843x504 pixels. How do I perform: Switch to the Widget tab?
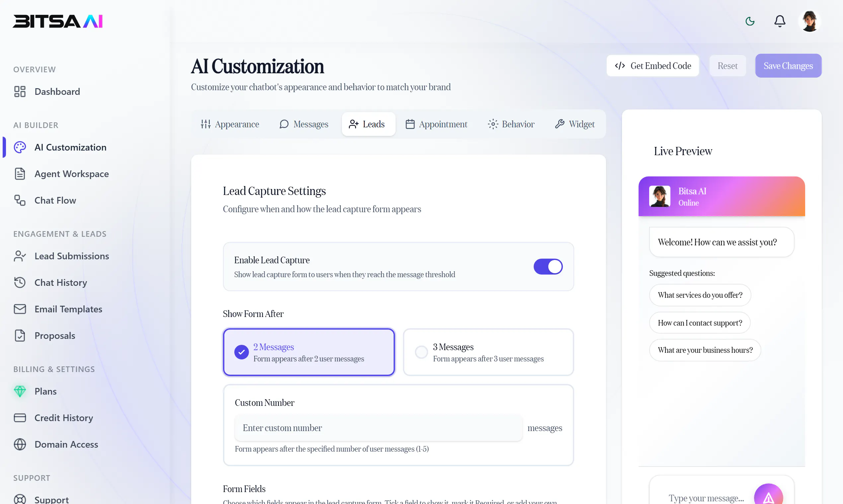pos(575,124)
